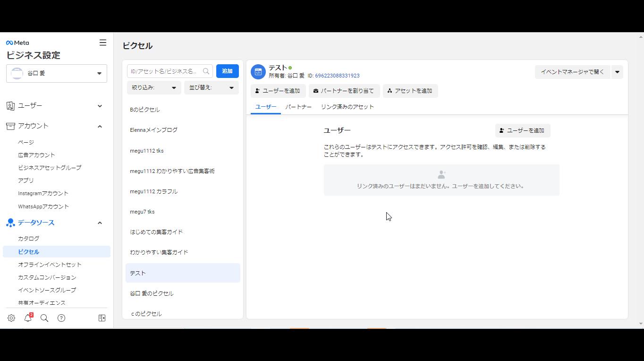Open the 絞り込み filter dropdown

tap(154, 87)
